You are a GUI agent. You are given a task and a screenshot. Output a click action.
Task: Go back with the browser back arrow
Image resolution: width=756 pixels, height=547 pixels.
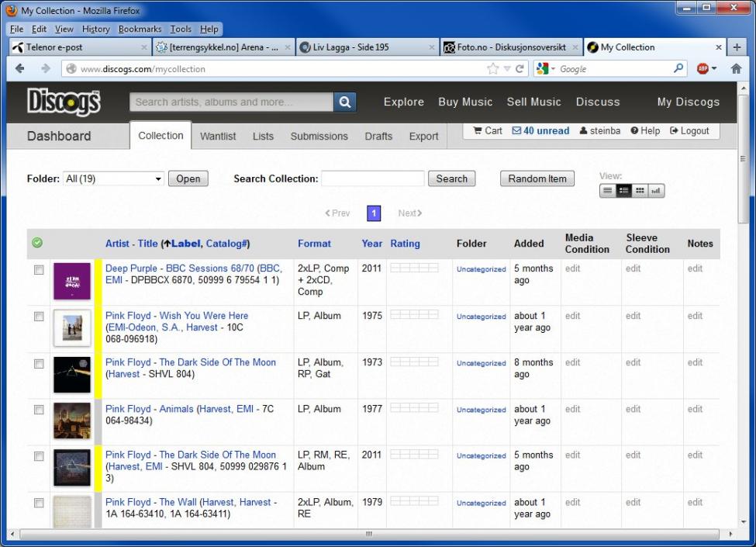click(19, 68)
